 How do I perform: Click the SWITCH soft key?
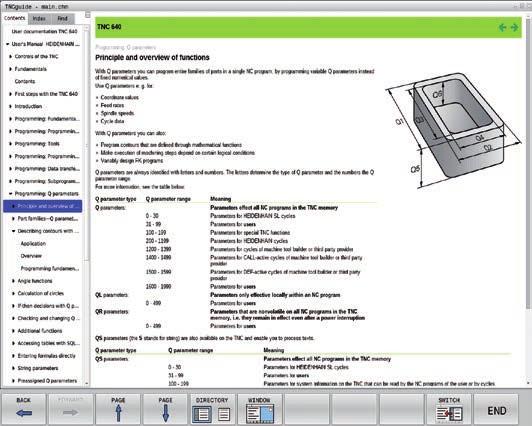pos(449,408)
